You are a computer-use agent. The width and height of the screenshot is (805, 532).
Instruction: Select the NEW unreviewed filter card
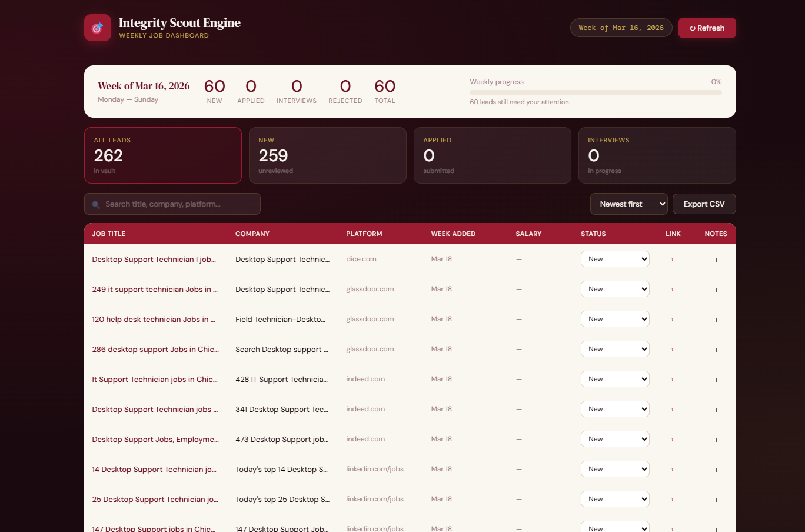click(x=328, y=155)
